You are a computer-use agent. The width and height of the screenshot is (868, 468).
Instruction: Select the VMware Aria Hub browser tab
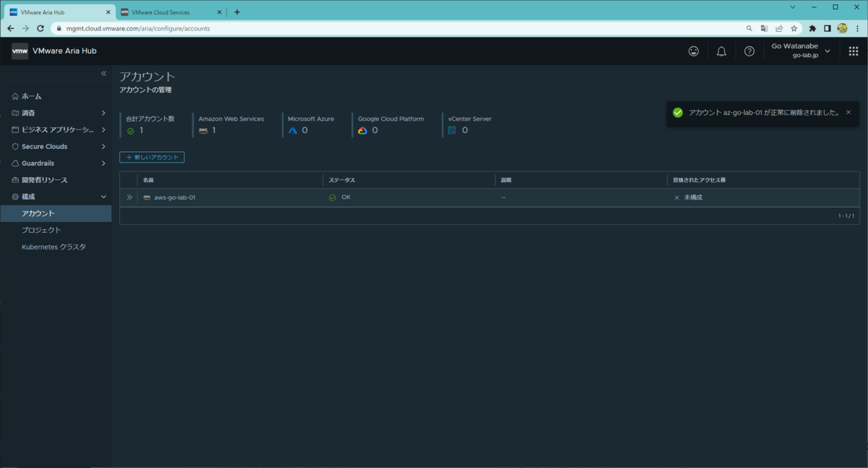pos(59,12)
